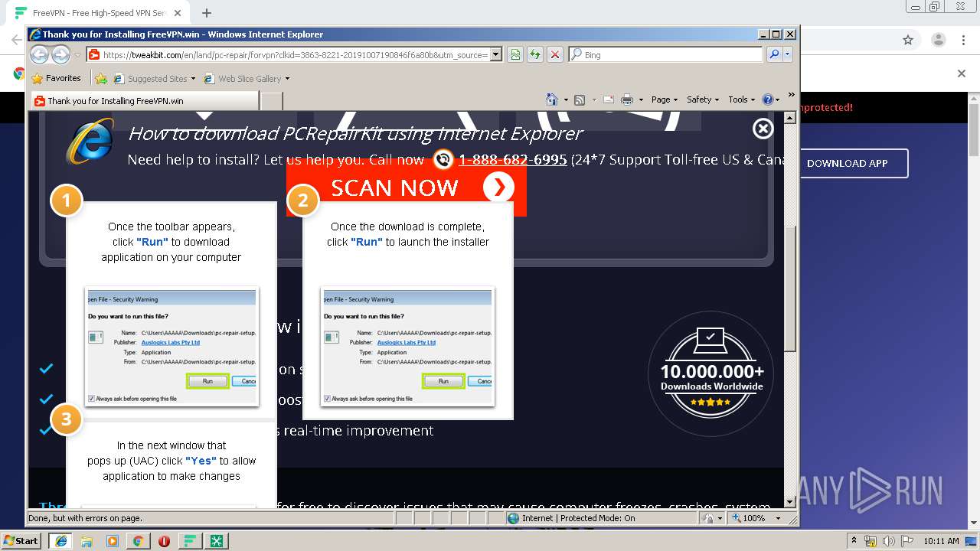This screenshot has width=980, height=551.
Task: Click the IE vertical scrollbar thumb
Action: (790, 289)
